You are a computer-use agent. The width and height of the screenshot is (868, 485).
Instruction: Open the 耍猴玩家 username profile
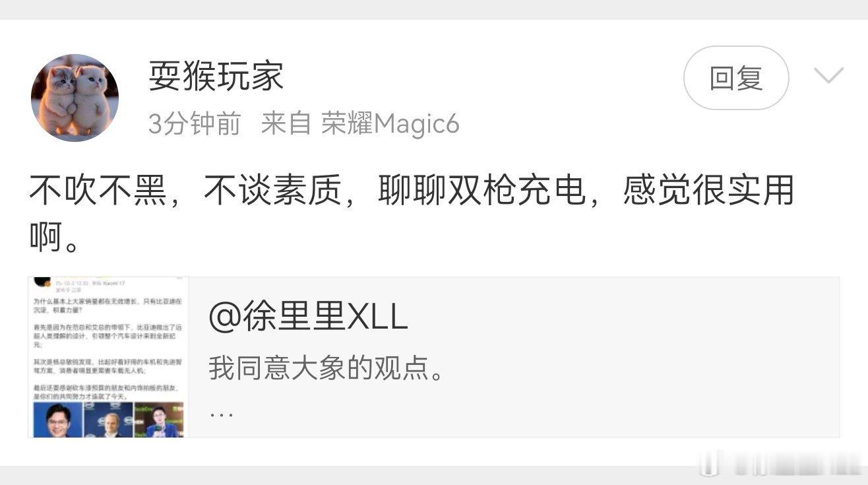(x=216, y=76)
